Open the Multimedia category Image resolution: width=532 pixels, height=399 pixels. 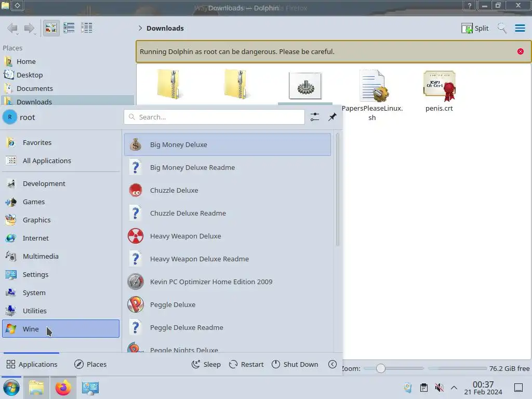coord(61,256)
